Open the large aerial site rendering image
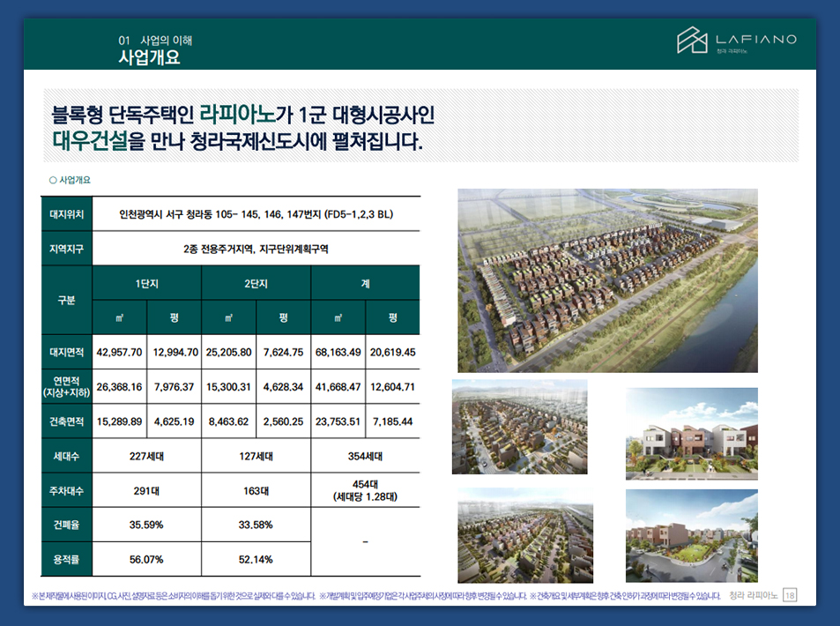The image size is (840, 626). (x=607, y=280)
